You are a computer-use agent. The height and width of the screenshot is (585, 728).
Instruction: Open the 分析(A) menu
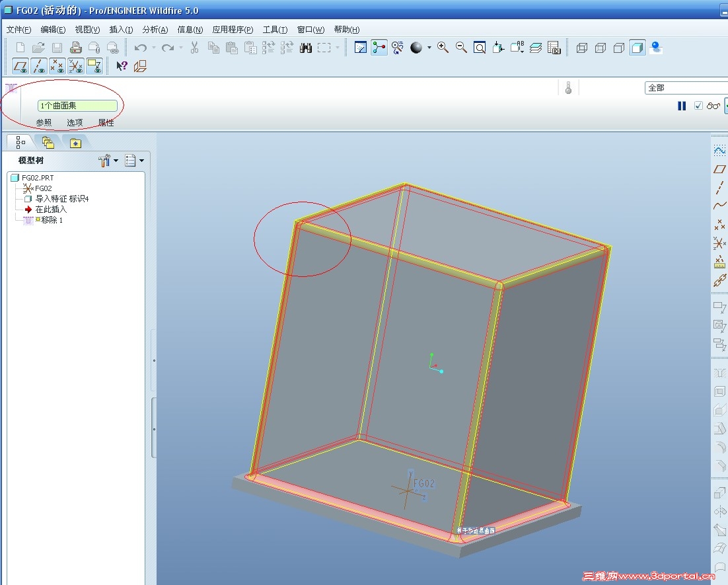(155, 30)
